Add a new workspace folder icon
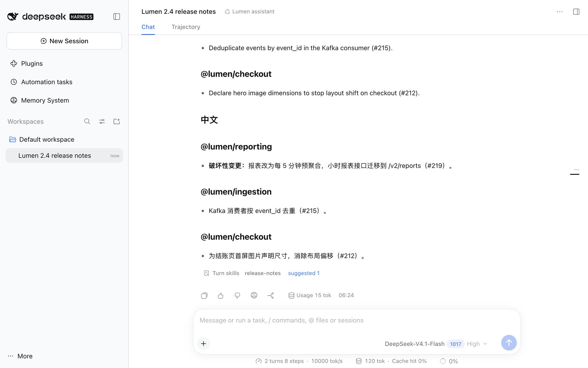The width and height of the screenshot is (588, 368). tap(117, 121)
